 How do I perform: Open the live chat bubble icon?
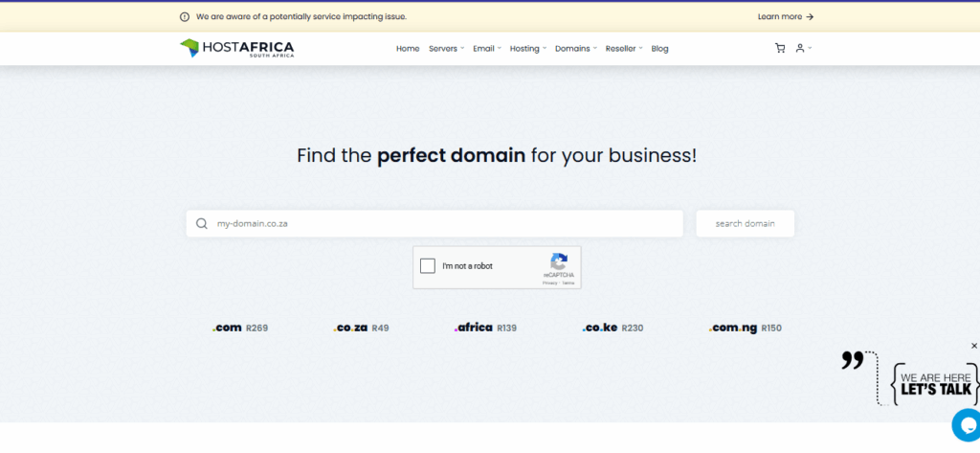point(967,425)
